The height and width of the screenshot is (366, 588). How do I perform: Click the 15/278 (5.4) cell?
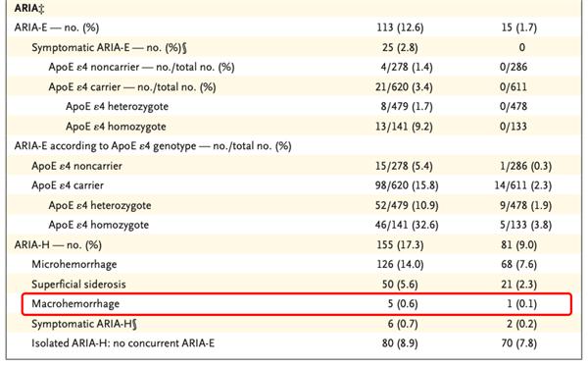[404, 166]
